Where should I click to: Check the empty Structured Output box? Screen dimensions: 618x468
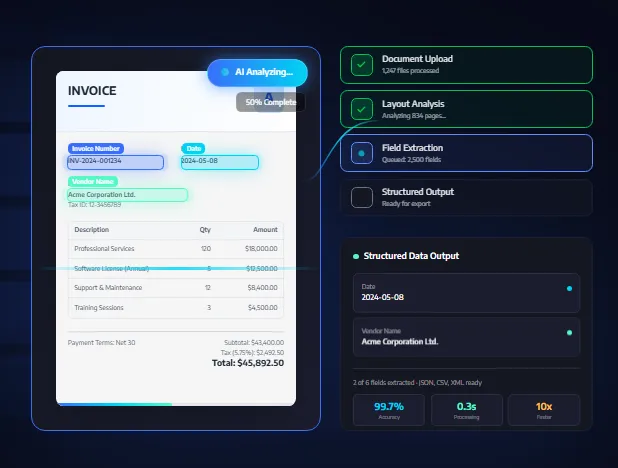(362, 197)
